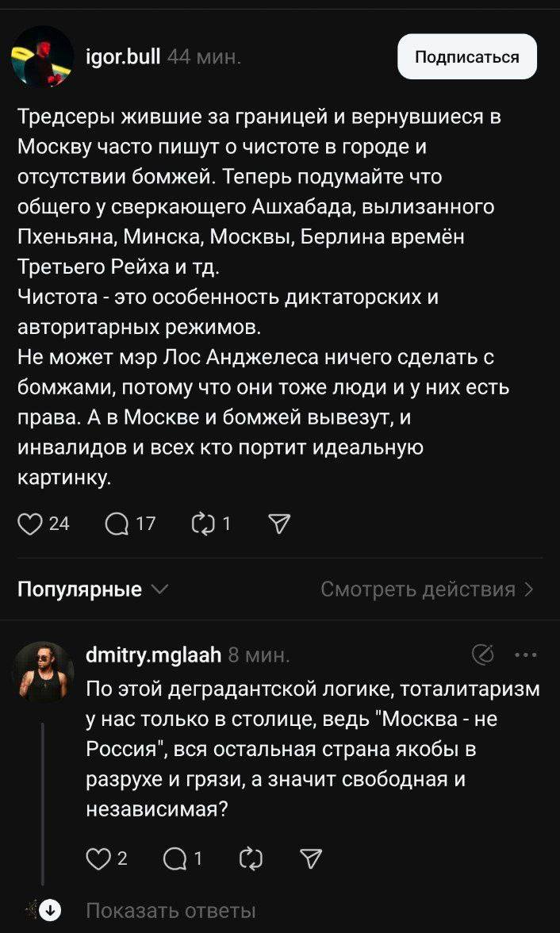The height and width of the screenshot is (933, 560).
Task: Open Смотреть действия link
Action: (x=427, y=589)
